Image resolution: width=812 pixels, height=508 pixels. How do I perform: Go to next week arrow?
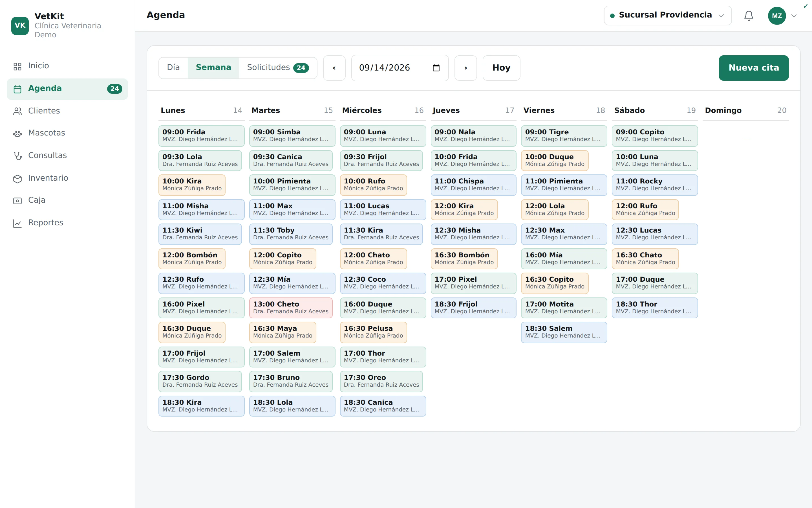pyautogui.click(x=465, y=68)
